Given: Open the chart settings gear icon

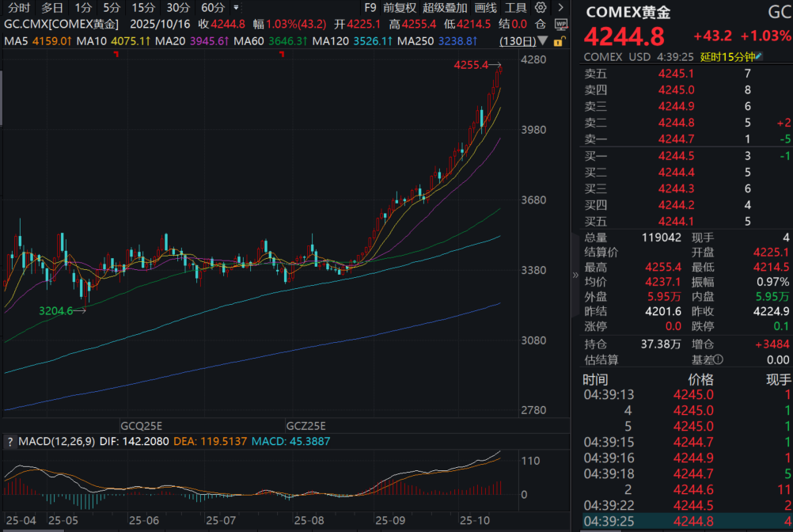Looking at the screenshot, I should click(x=541, y=8).
